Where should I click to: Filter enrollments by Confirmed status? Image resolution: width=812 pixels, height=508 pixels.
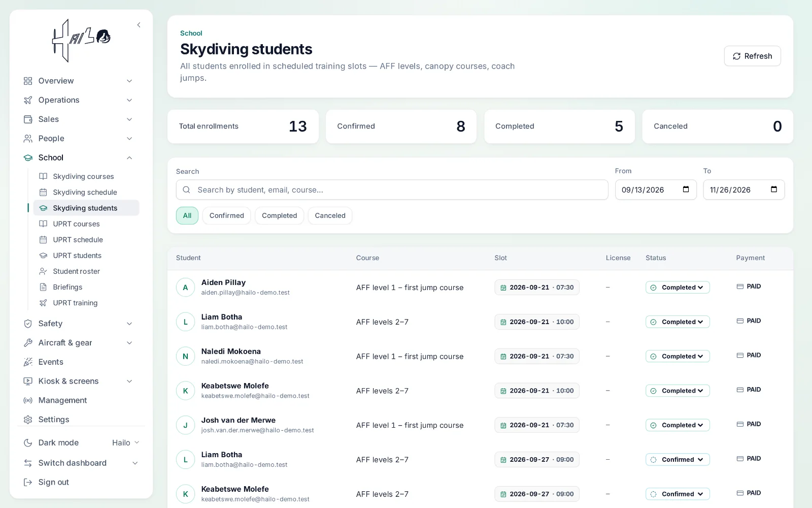227,216
